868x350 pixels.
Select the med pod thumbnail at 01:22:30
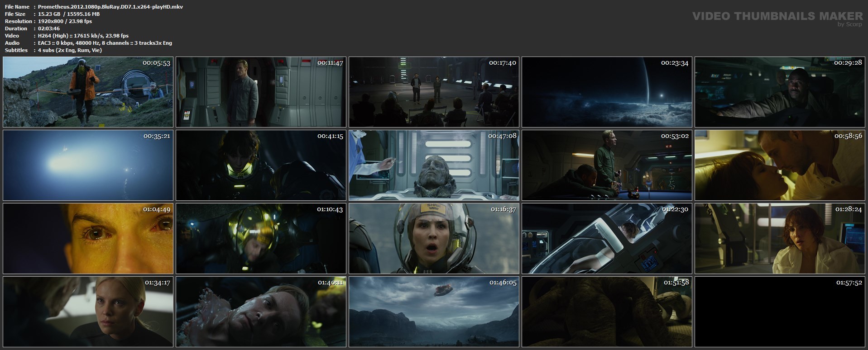pos(607,239)
